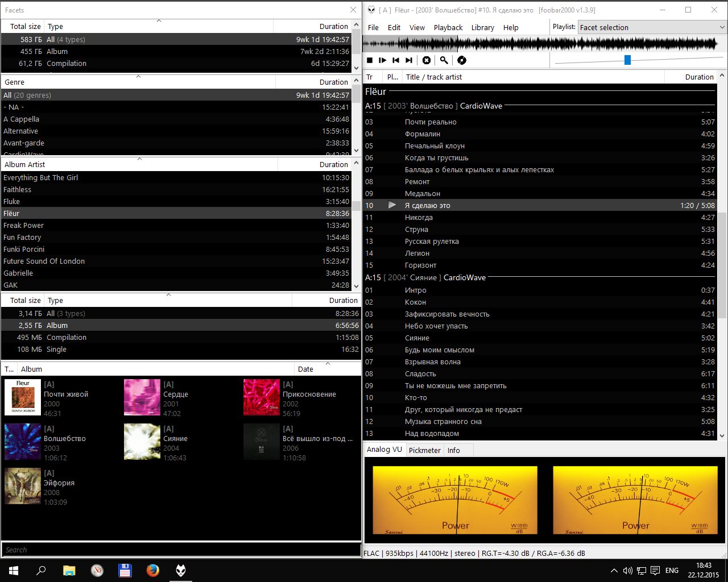This screenshot has height=582, width=728.
Task: Select the Compilation type under Flëur
Action: point(67,338)
